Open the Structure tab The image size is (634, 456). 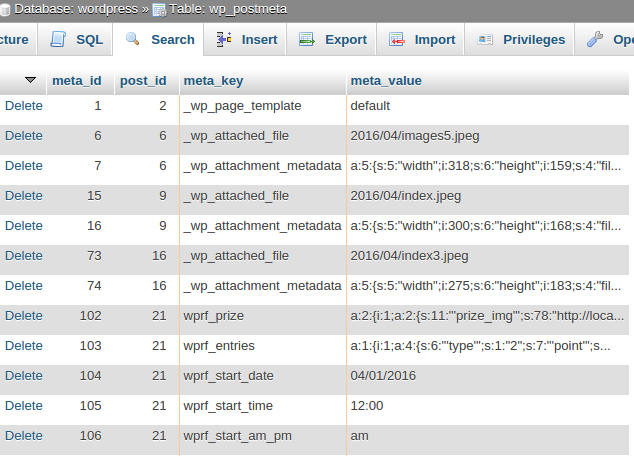[18, 39]
